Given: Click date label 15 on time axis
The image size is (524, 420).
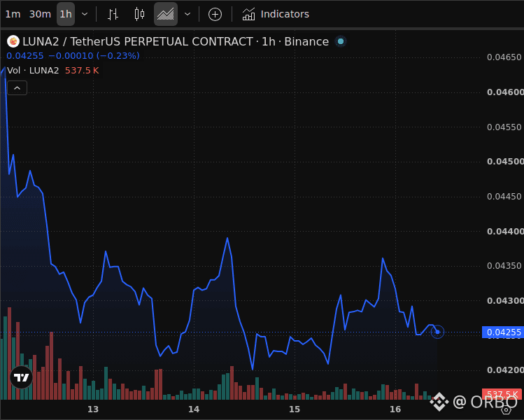Looking at the screenshot, I should [x=295, y=409].
